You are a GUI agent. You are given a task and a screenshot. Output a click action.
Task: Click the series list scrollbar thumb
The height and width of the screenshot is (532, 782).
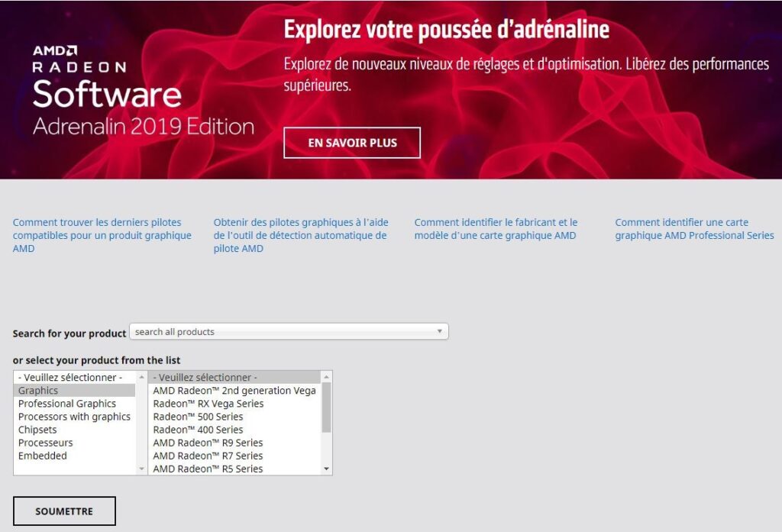coord(327,408)
